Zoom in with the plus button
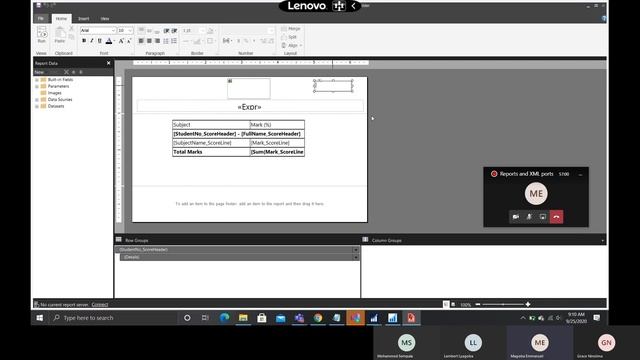 [528, 304]
